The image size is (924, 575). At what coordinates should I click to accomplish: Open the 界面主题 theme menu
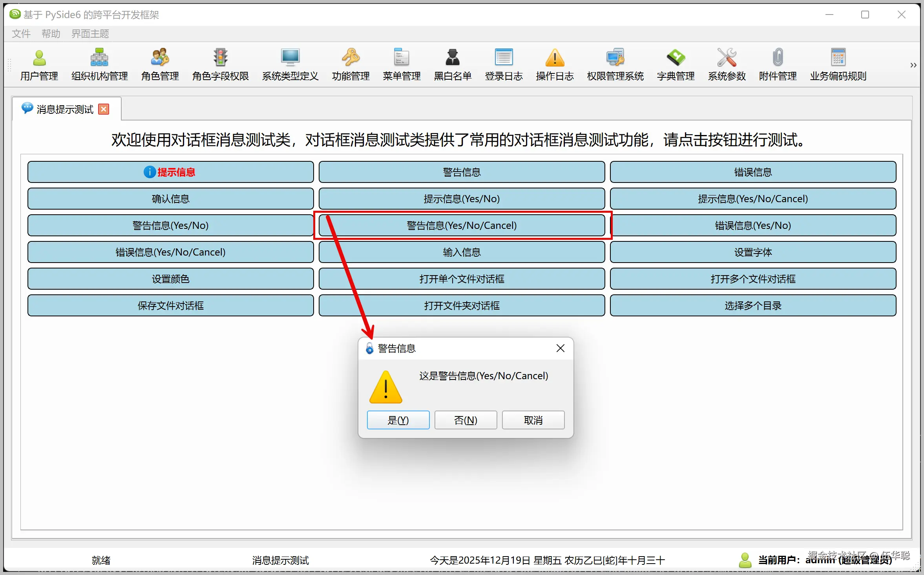pyautogui.click(x=90, y=34)
